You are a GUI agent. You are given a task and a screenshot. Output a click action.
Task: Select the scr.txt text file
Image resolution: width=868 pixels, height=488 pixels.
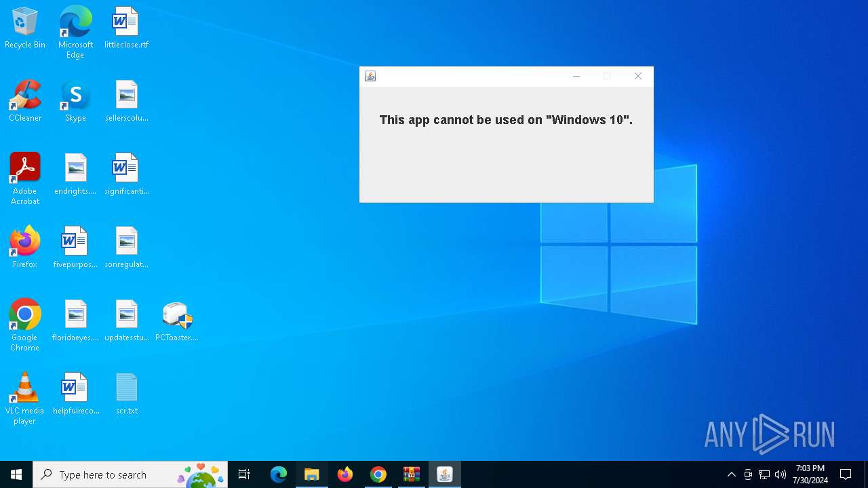126,394
